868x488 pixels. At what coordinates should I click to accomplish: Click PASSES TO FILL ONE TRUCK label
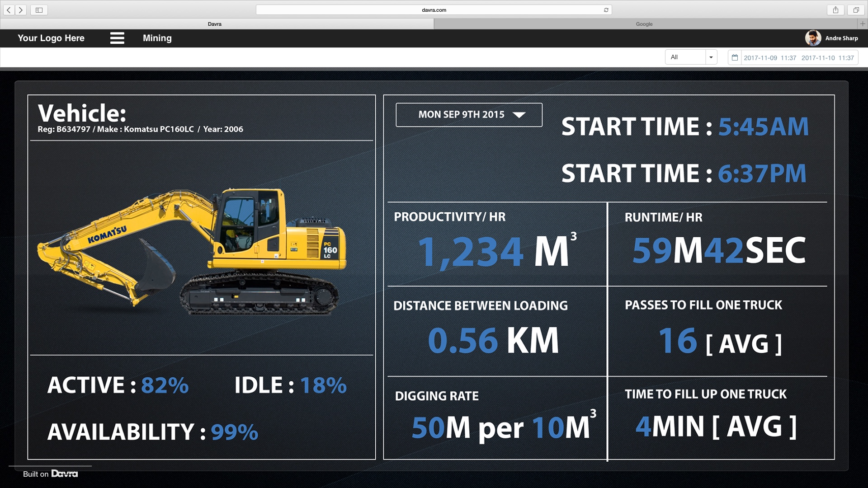click(x=703, y=305)
